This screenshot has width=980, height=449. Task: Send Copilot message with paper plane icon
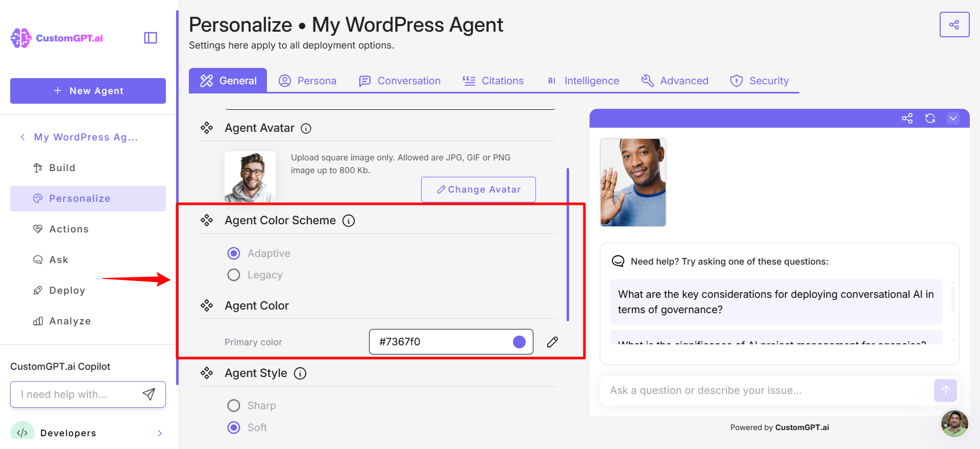pyautogui.click(x=149, y=394)
